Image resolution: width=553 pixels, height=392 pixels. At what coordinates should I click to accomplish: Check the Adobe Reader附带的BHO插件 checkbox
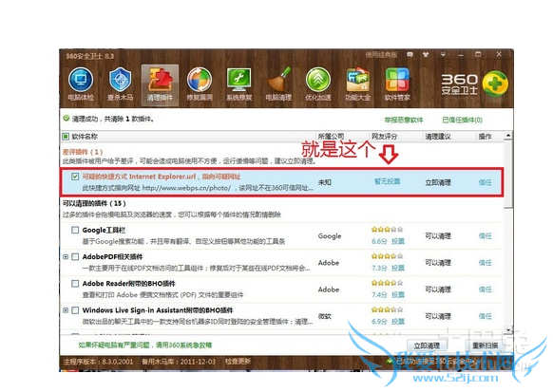click(x=75, y=284)
